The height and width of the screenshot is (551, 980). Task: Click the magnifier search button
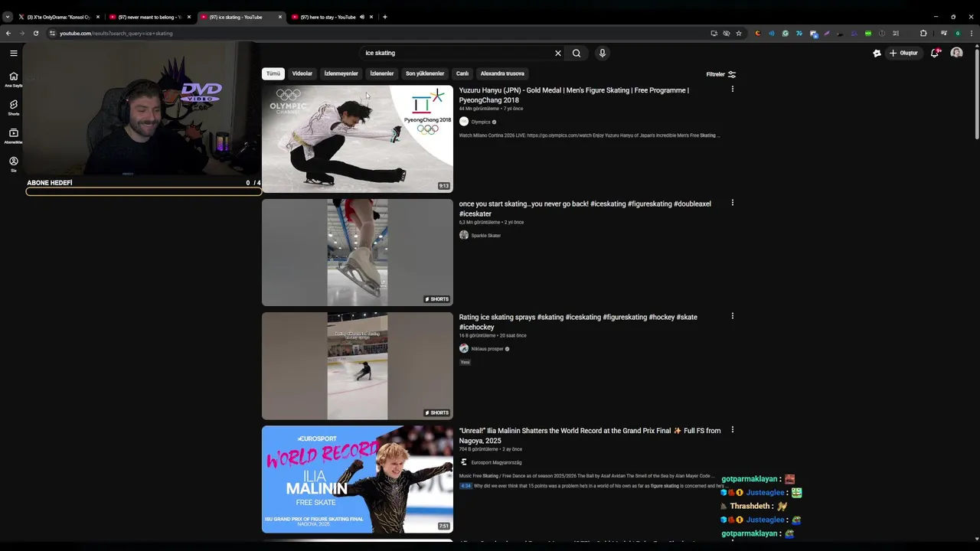pyautogui.click(x=577, y=53)
